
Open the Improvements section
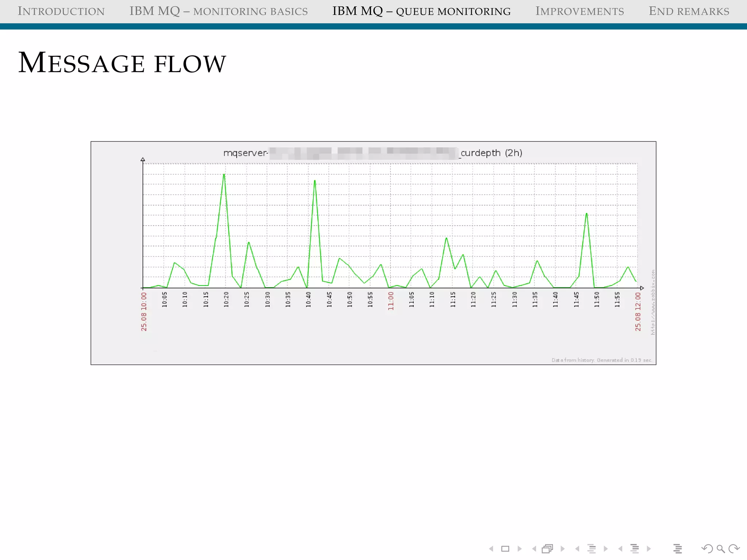[580, 11]
